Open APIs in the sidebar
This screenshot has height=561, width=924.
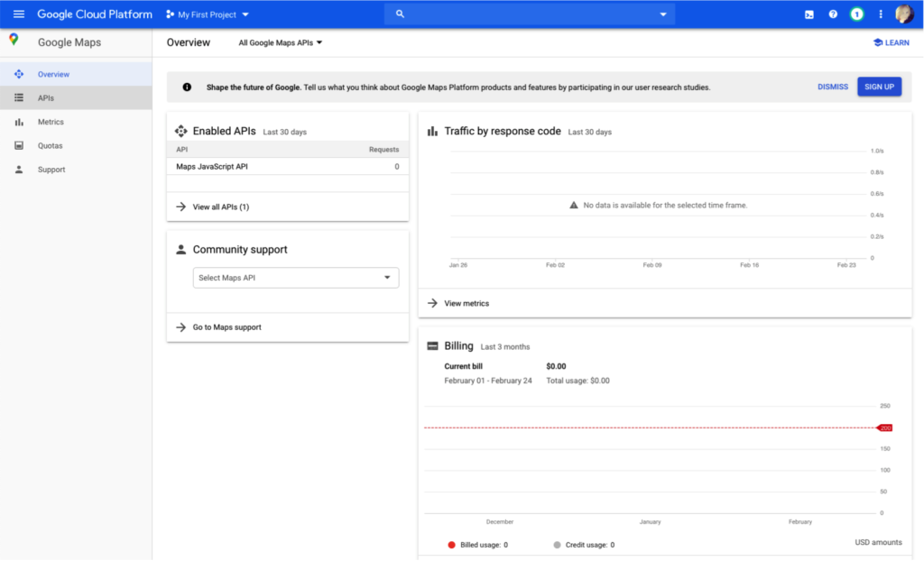[x=76, y=97]
